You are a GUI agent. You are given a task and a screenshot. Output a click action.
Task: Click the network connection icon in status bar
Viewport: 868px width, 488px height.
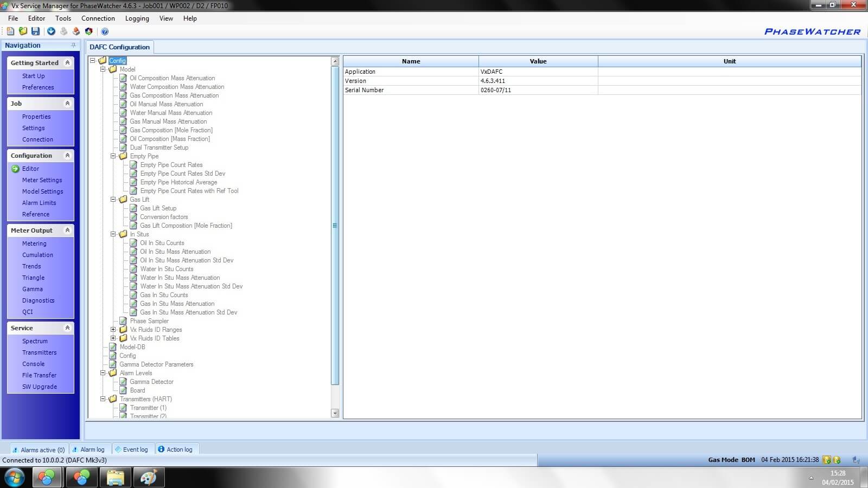coord(856,460)
